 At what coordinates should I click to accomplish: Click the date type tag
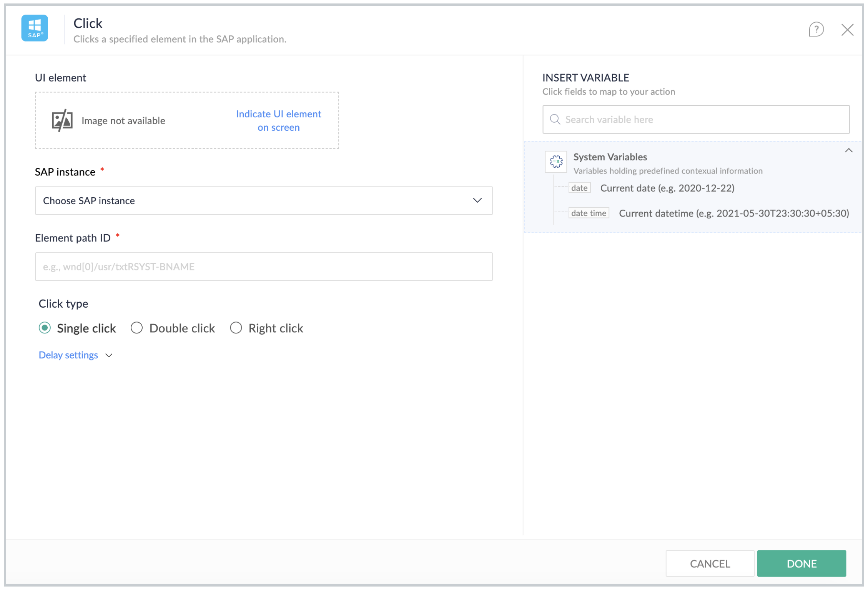pyautogui.click(x=579, y=188)
